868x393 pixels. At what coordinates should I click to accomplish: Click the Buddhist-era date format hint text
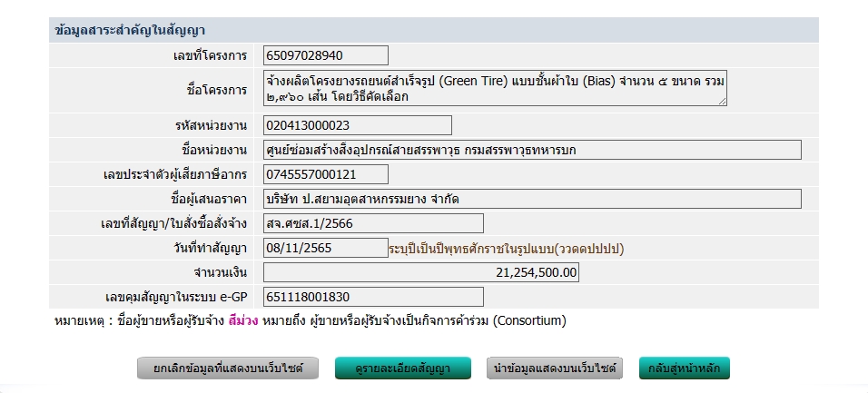[x=506, y=248]
